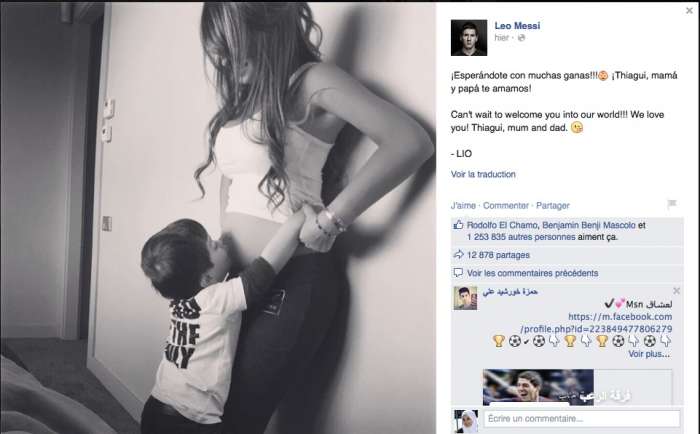Click the flag report icon
700x434 pixels.
click(672, 204)
